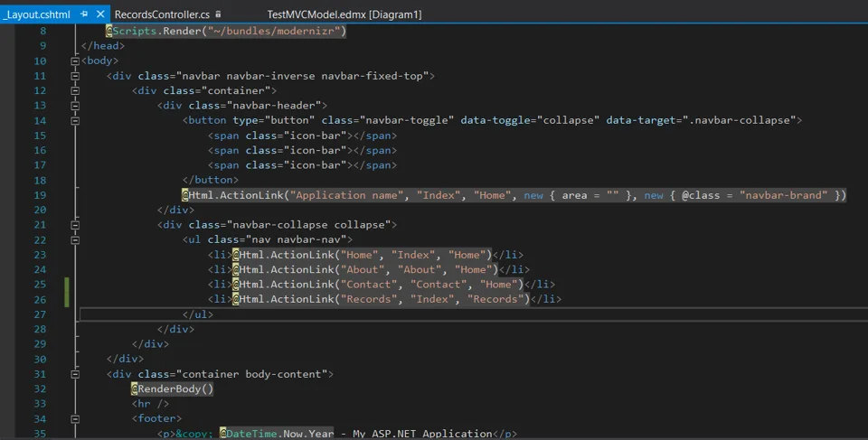868x440 pixels.
Task: Collapse the ul element on line 22
Action: point(75,240)
